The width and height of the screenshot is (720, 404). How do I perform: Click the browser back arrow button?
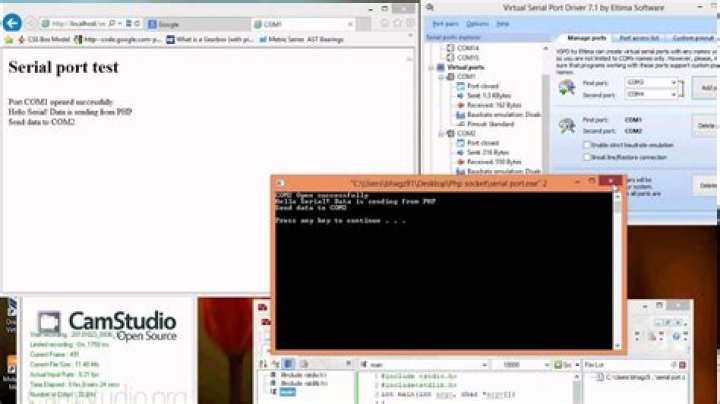12,22
